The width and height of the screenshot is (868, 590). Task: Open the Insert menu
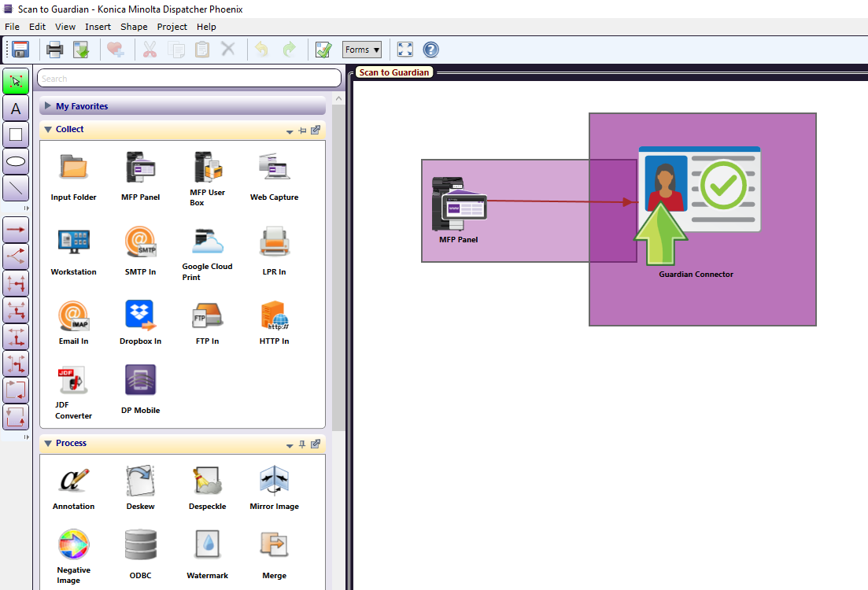coord(98,27)
